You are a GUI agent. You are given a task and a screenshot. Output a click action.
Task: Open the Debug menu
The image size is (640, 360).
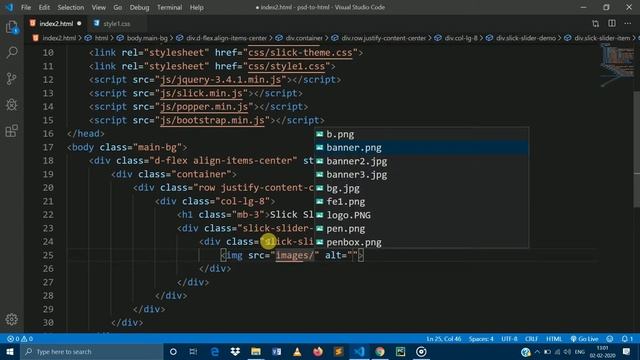[x=139, y=7]
